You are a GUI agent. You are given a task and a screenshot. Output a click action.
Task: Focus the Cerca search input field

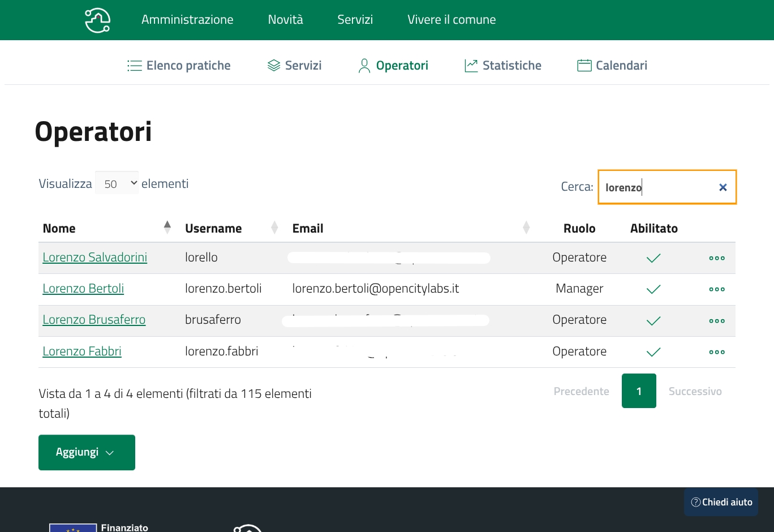[x=656, y=187]
